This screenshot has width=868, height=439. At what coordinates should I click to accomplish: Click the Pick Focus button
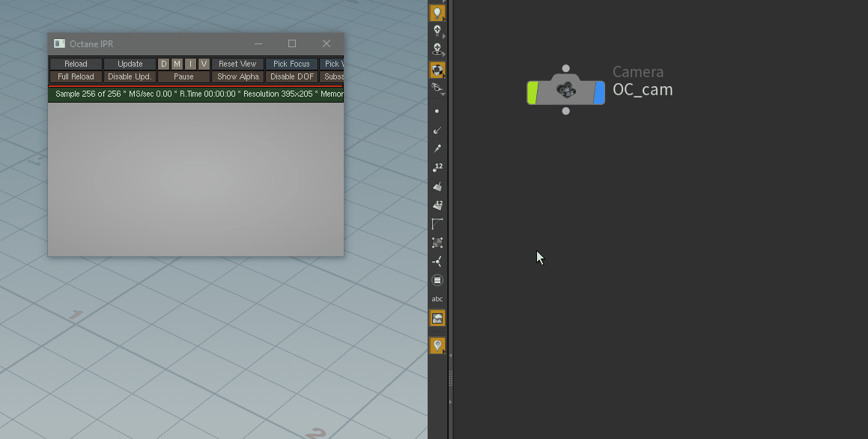tap(291, 64)
